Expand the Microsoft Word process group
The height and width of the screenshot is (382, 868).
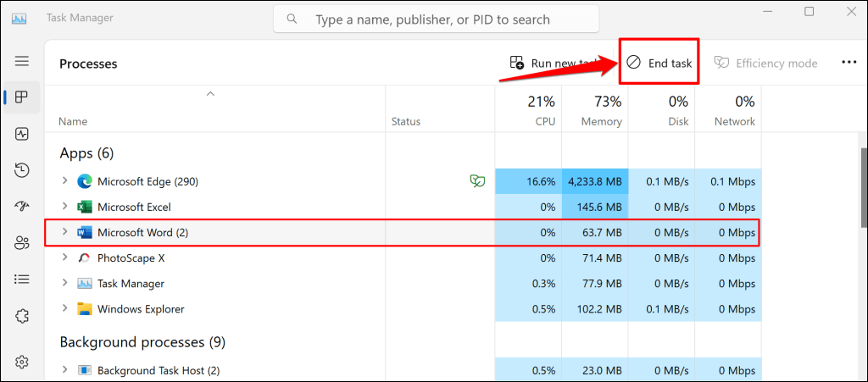pyautogui.click(x=65, y=232)
